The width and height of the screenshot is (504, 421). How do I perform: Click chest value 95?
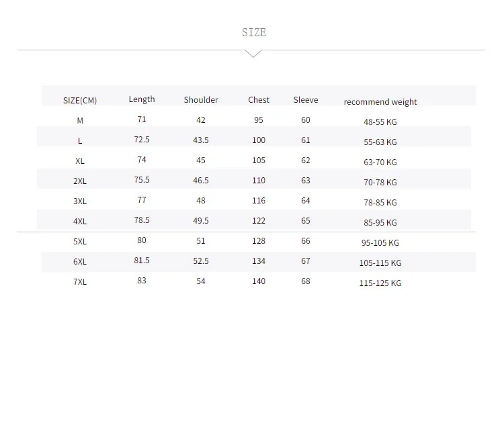click(x=259, y=120)
